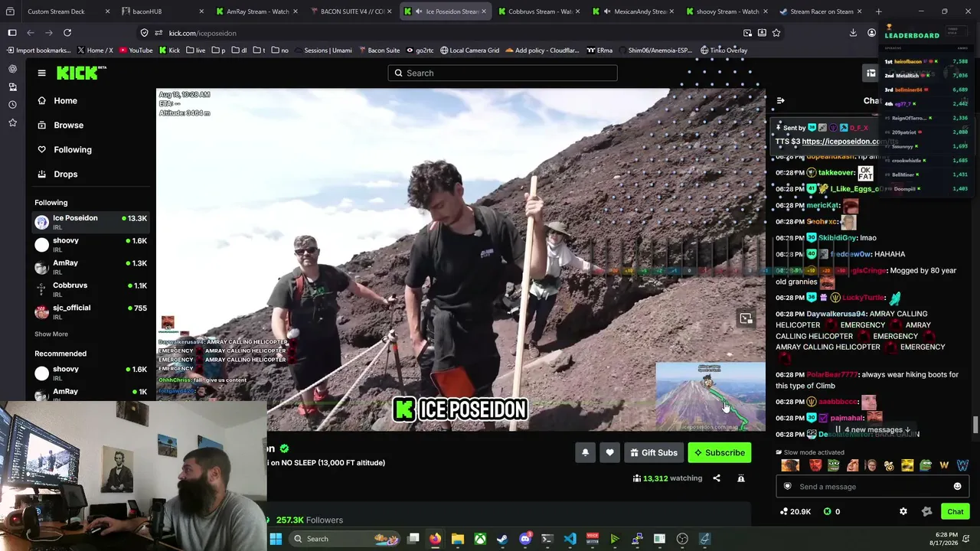Open the browser sidebar toggle icon
The image size is (980, 551).
(12, 33)
